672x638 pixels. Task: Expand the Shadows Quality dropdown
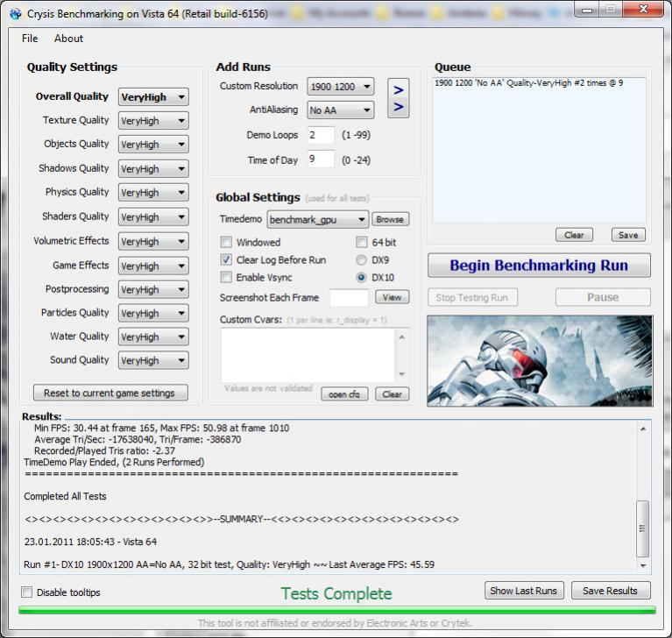153,168
